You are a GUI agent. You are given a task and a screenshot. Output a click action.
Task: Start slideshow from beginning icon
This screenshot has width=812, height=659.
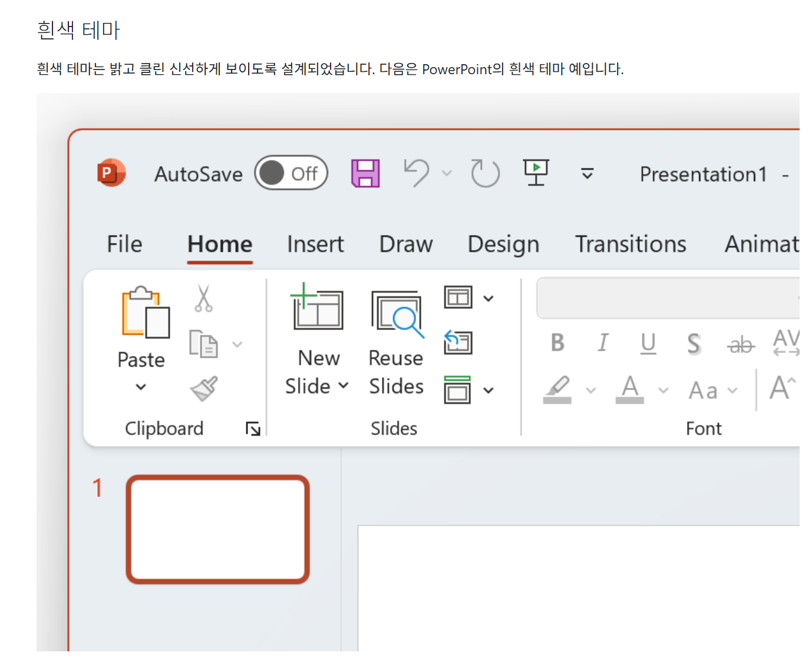click(536, 173)
